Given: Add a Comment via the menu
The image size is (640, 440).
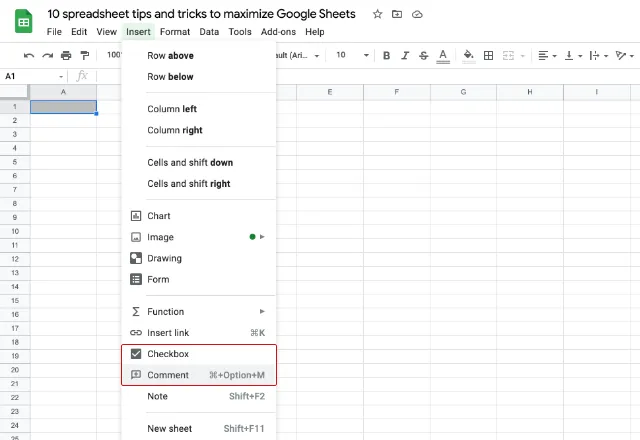Looking at the screenshot, I should point(199,375).
